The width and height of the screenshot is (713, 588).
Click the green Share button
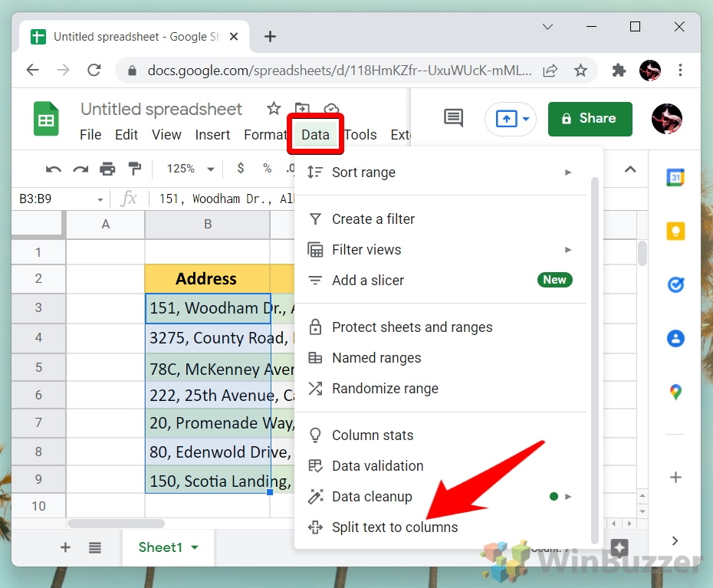click(x=590, y=119)
